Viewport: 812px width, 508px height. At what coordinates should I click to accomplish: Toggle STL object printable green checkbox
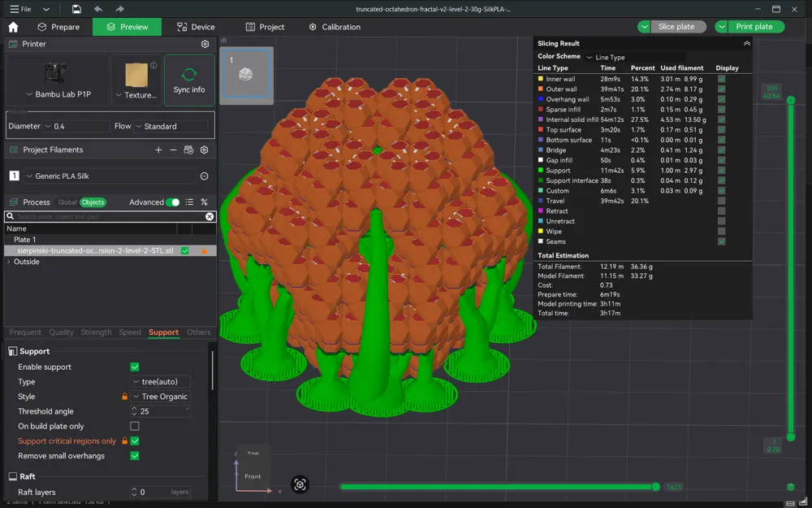point(185,251)
